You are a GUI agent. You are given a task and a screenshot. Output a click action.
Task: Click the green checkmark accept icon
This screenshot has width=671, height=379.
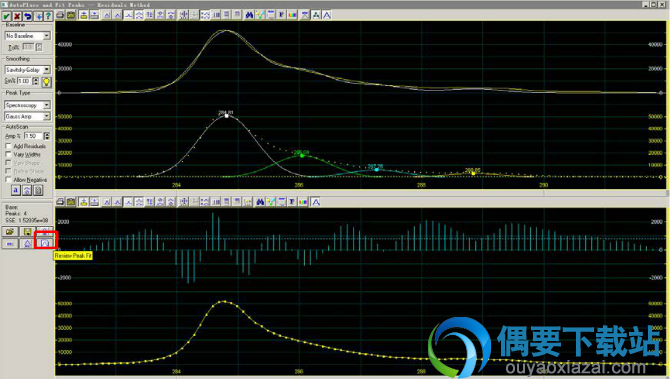click(6, 16)
